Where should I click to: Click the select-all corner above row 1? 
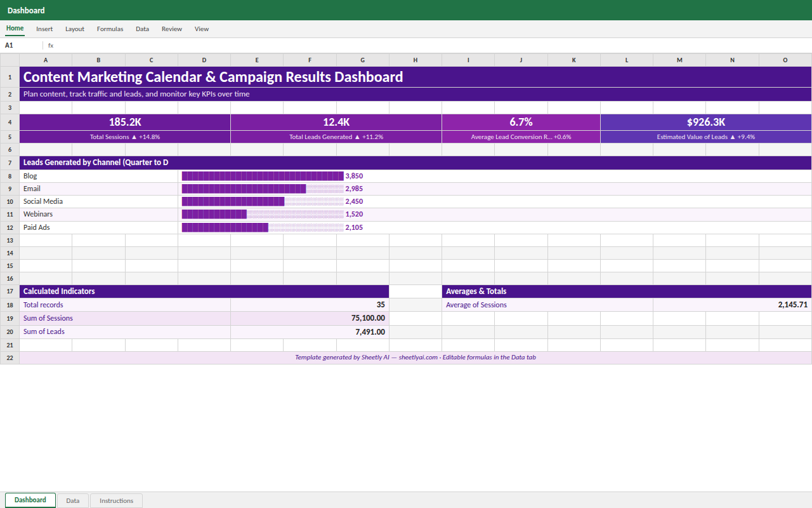tap(10, 60)
